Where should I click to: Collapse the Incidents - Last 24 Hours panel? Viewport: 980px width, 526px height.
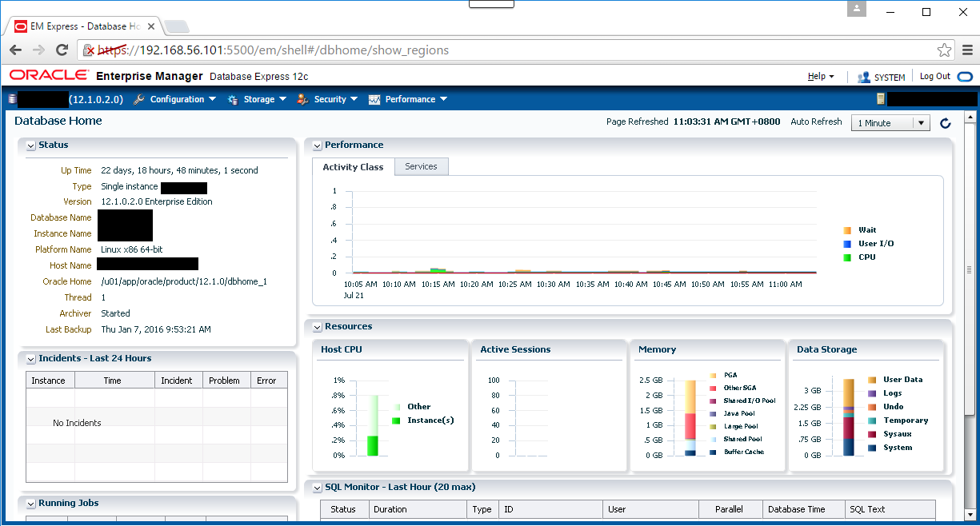click(x=31, y=359)
